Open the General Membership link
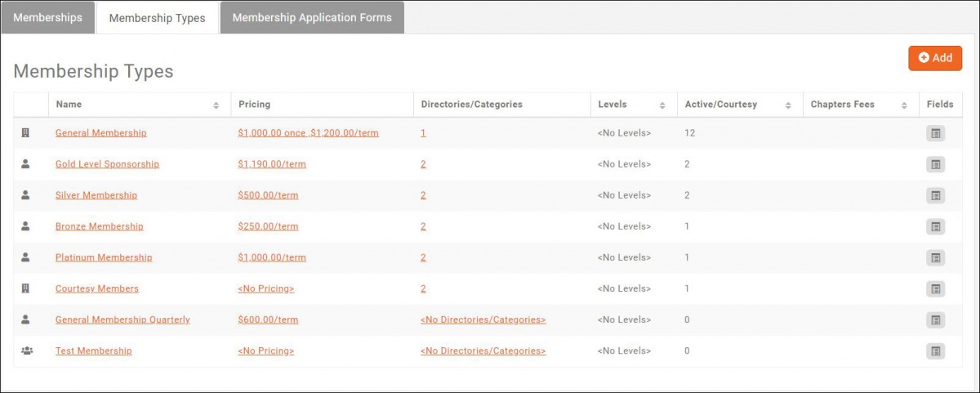The width and height of the screenshot is (980, 393). click(101, 132)
